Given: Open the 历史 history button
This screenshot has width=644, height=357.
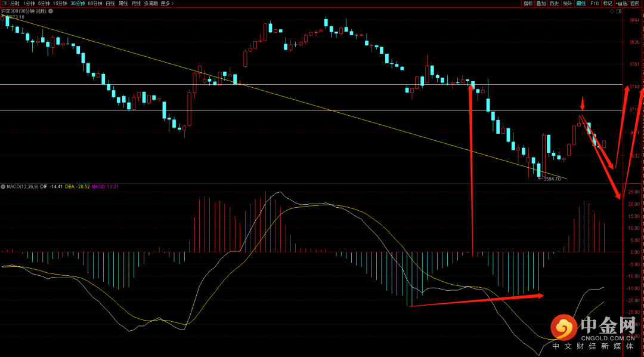Looking at the screenshot, I should [555, 4].
